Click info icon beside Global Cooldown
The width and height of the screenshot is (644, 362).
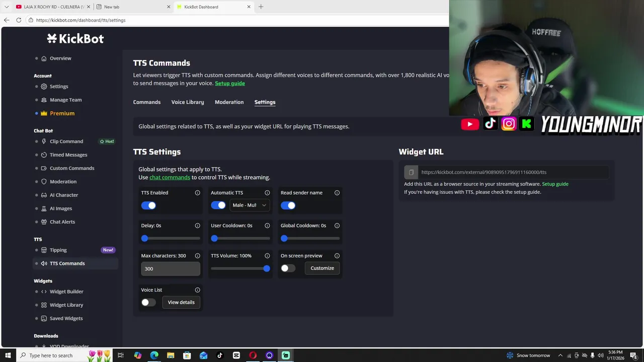(x=337, y=226)
